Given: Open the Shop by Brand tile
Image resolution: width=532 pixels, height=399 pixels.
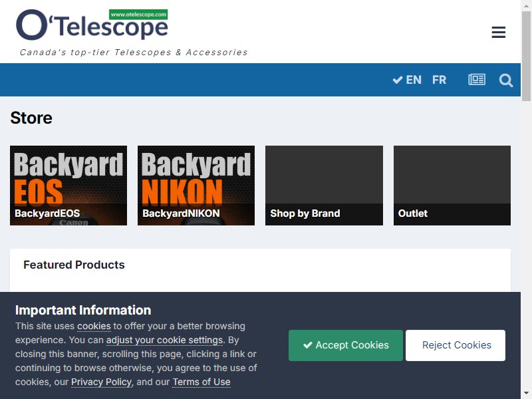Looking at the screenshot, I should pyautogui.click(x=324, y=186).
